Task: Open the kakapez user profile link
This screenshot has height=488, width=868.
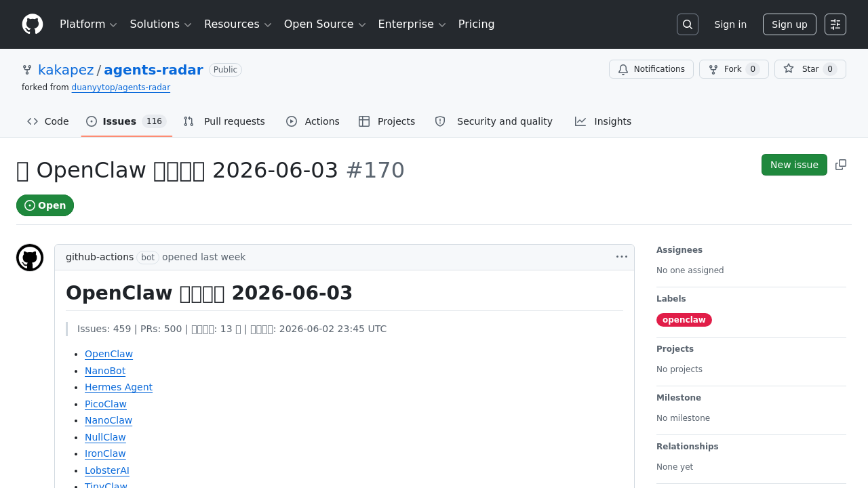Action: (x=66, y=70)
